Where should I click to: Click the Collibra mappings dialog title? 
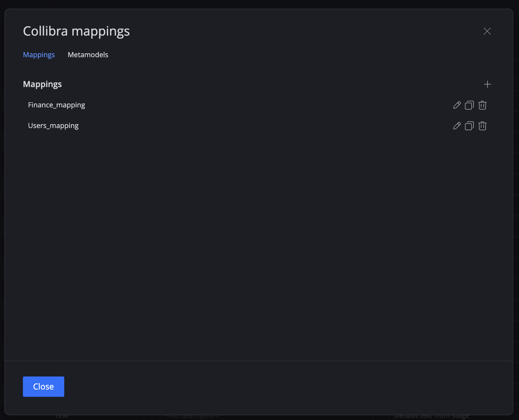pyautogui.click(x=76, y=31)
